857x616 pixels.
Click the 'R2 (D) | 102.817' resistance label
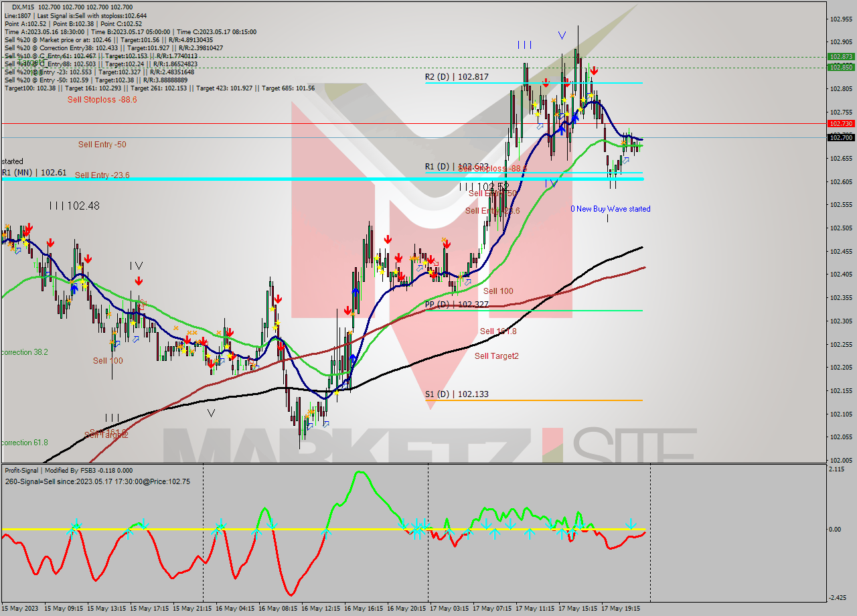tap(457, 77)
